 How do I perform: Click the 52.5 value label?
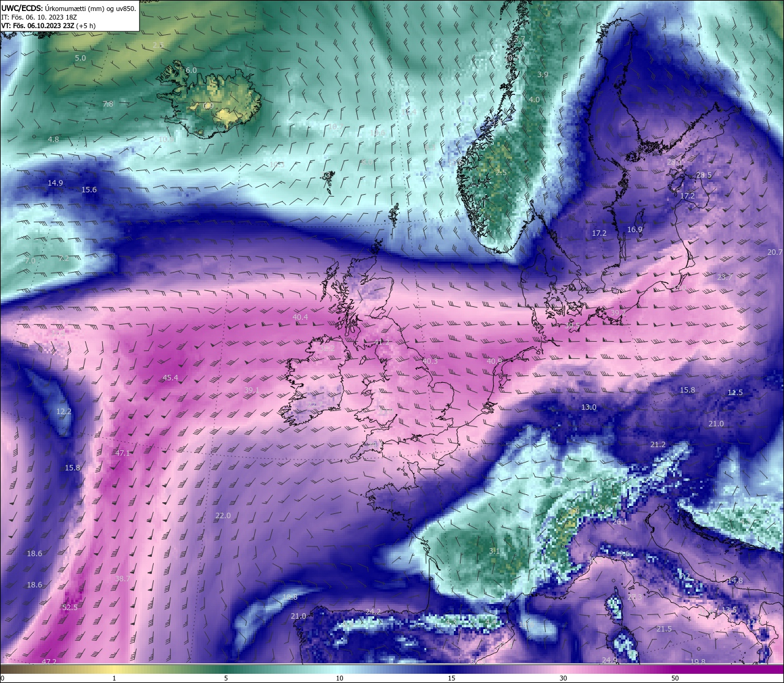(x=70, y=608)
